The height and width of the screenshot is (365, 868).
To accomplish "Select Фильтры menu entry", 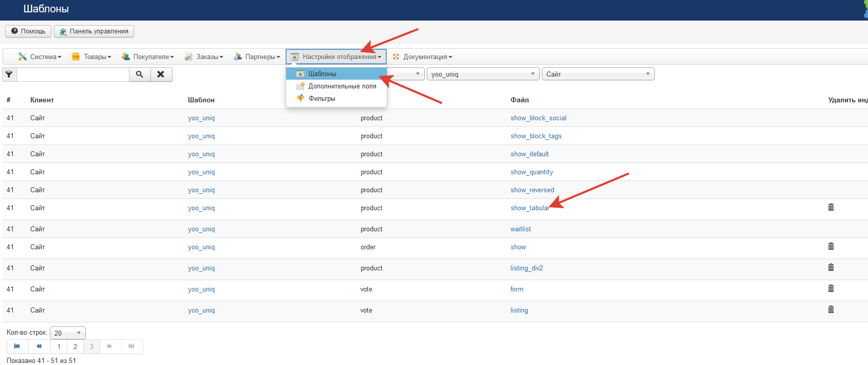I will [x=336, y=99].
